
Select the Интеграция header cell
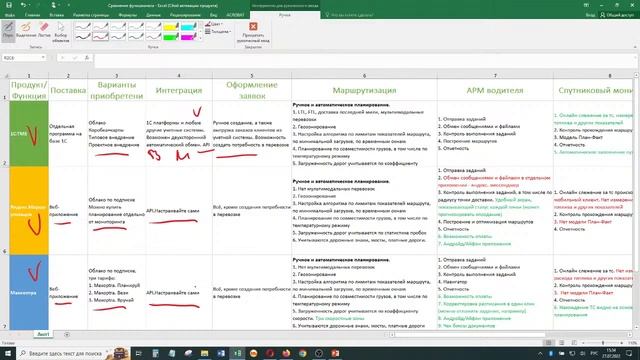[x=179, y=90]
